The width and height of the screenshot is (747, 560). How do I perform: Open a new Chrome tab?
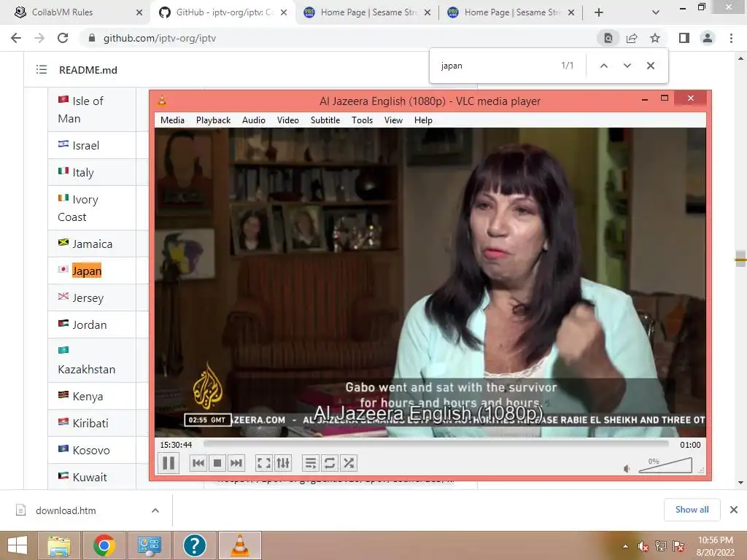point(599,12)
